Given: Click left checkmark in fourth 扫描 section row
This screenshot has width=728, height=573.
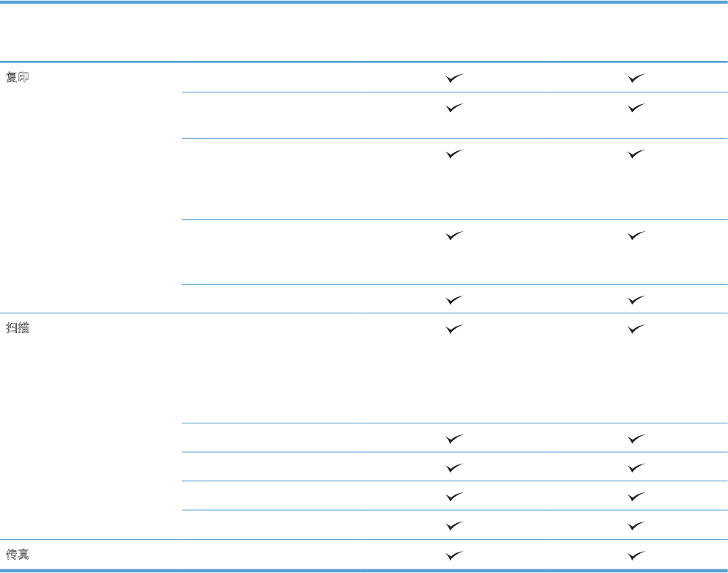Looking at the screenshot, I should click(454, 496).
